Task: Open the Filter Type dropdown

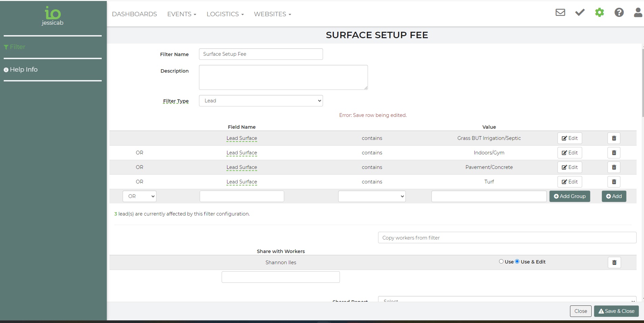Action: [261, 101]
